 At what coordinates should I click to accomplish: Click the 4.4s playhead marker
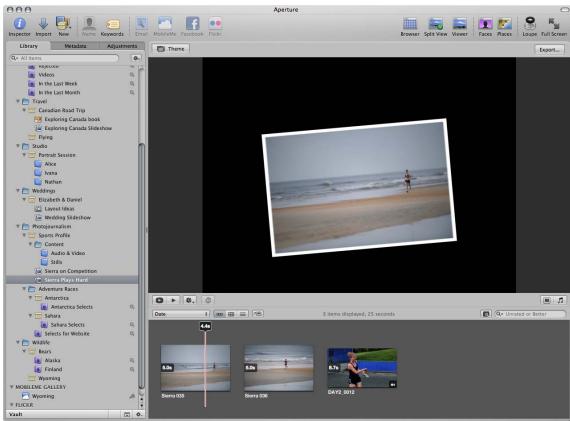pos(205,326)
